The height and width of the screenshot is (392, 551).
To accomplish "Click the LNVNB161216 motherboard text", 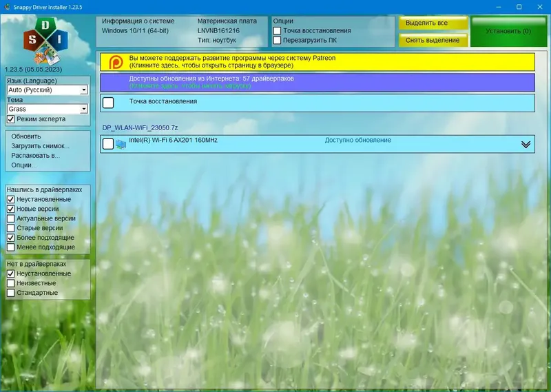I will (218, 30).
